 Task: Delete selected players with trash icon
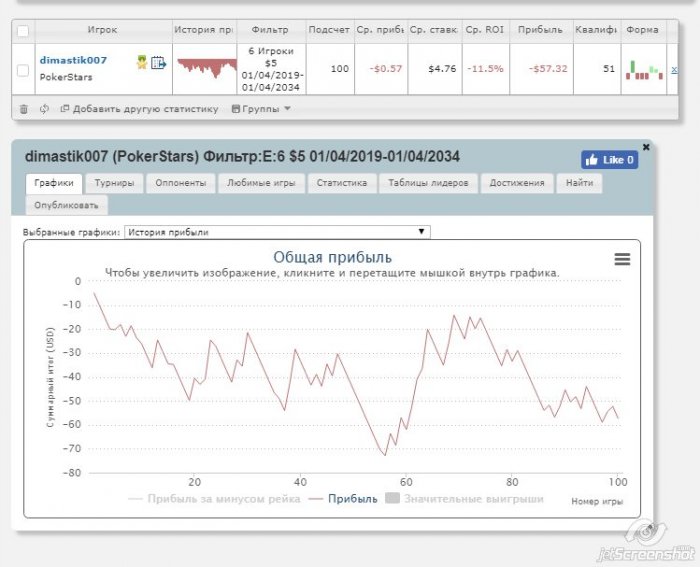coord(24,109)
